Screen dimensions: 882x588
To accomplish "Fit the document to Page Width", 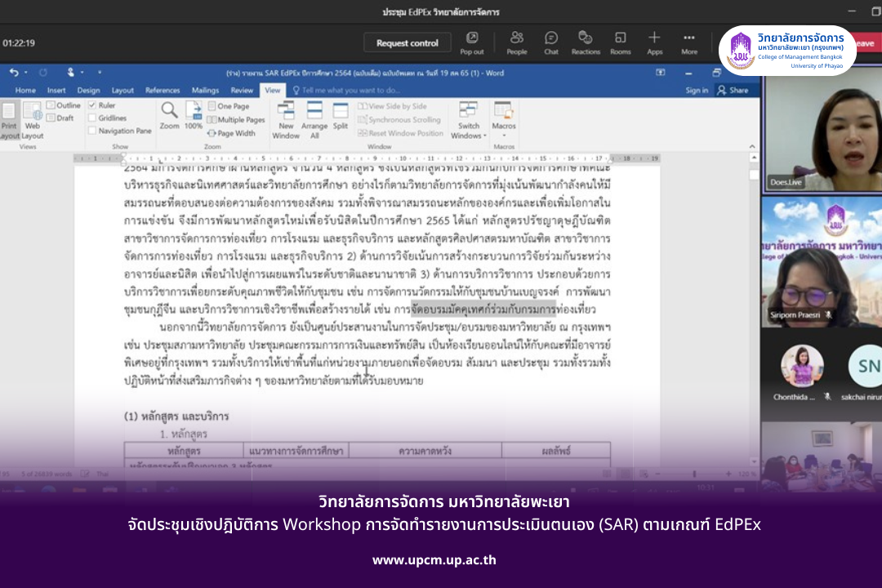I will click(232, 133).
